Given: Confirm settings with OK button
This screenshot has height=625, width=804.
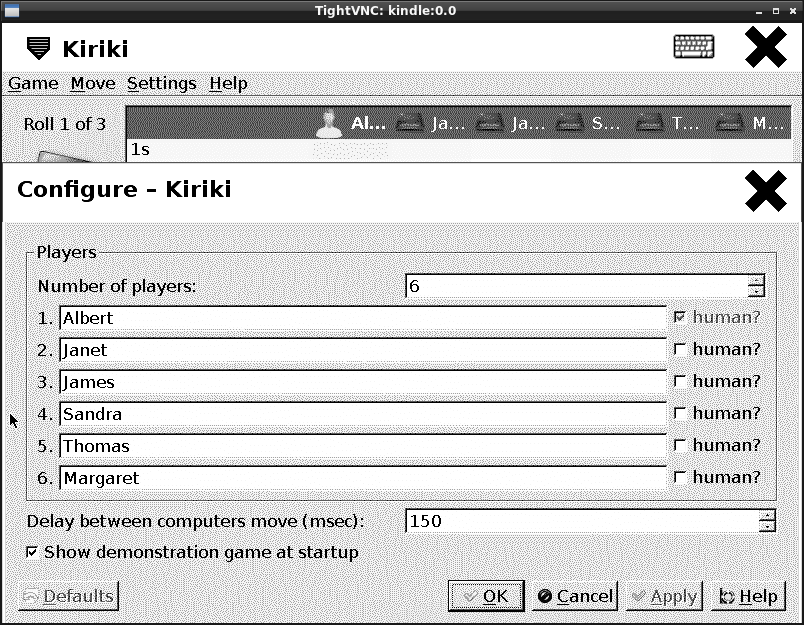Looking at the screenshot, I should pyautogui.click(x=486, y=596).
